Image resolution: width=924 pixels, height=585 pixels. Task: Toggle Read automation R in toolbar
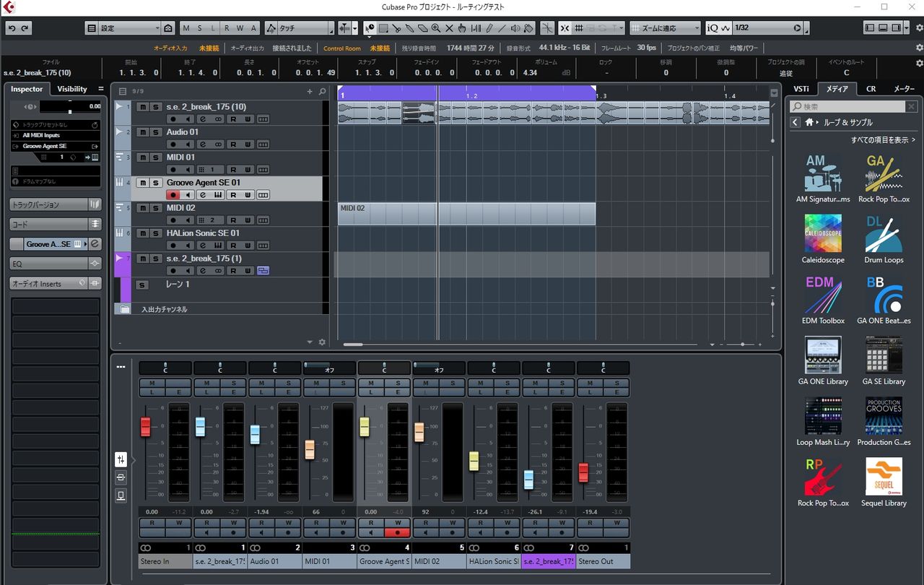point(227,28)
